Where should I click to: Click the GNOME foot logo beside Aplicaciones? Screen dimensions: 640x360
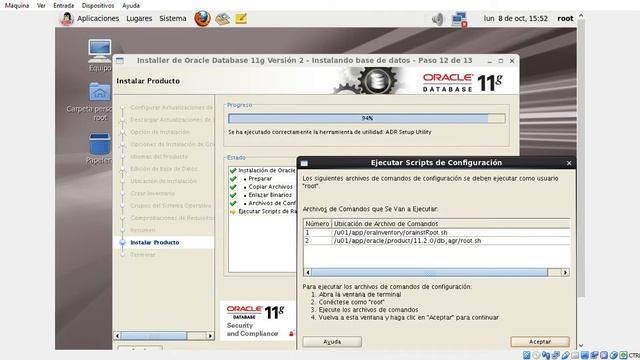67,18
